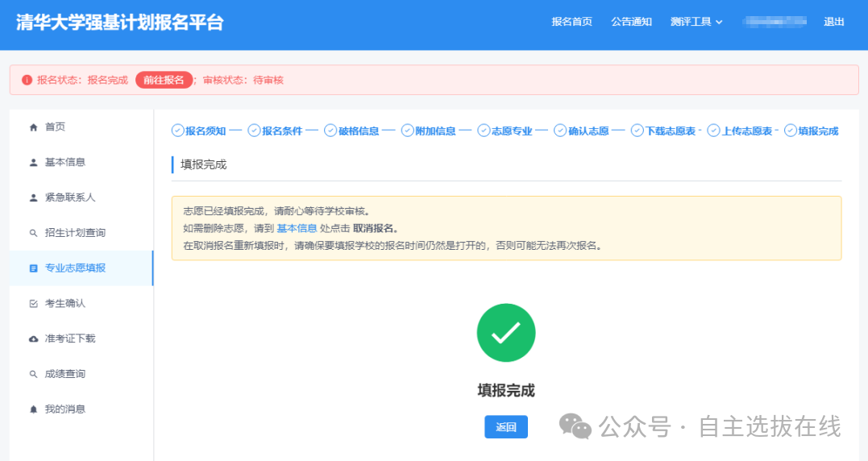
Task: Click the 清华大学强基计划报名平台 title
Action: pyautogui.click(x=119, y=22)
